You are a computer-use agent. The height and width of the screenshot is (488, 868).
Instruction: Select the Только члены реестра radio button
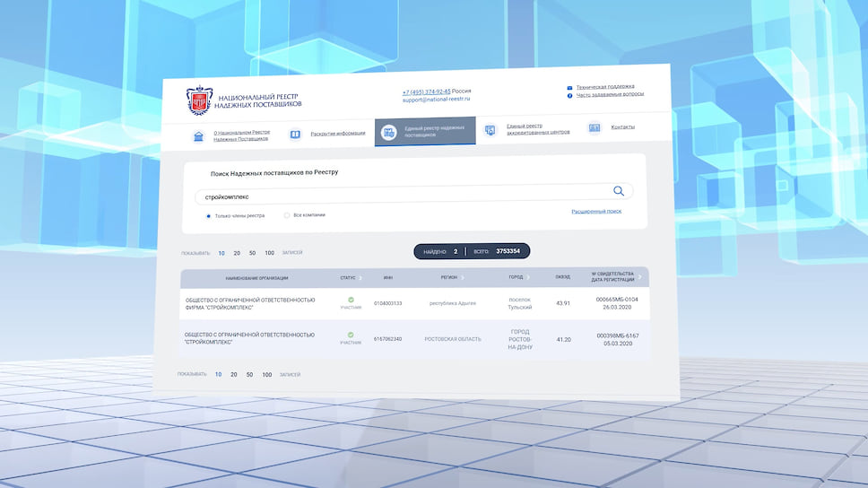tap(208, 215)
